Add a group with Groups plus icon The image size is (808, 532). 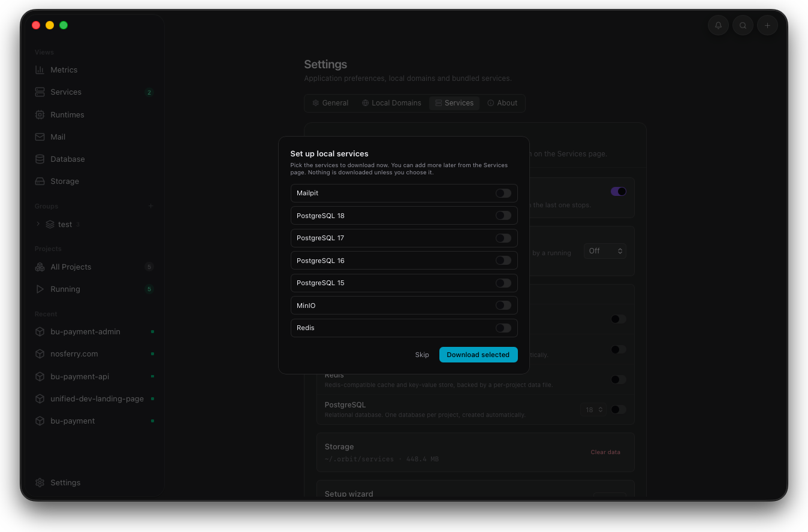pyautogui.click(x=150, y=206)
